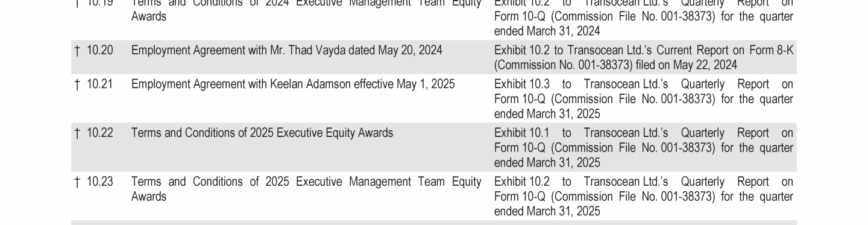Click Exhibit 10.2 reference for quarter ended March 31, 2025

pos(644,197)
